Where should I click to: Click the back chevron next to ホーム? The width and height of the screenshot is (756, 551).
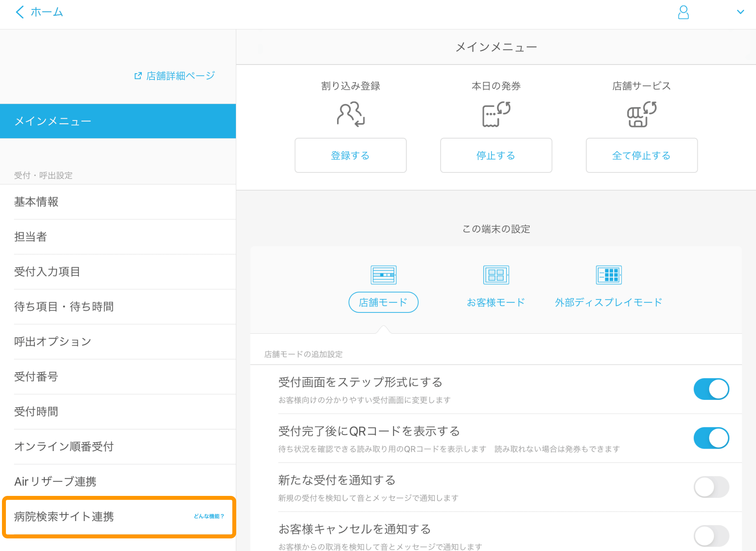pyautogui.click(x=19, y=12)
